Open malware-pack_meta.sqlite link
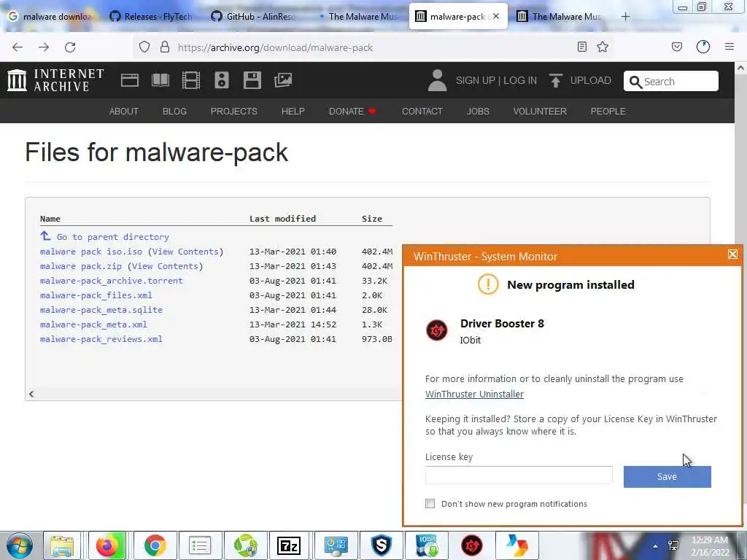The width and height of the screenshot is (747, 560). click(x=101, y=310)
